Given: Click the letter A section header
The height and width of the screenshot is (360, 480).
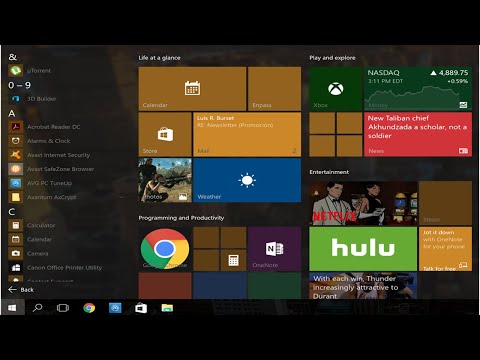Looking at the screenshot, I should 12,113.
